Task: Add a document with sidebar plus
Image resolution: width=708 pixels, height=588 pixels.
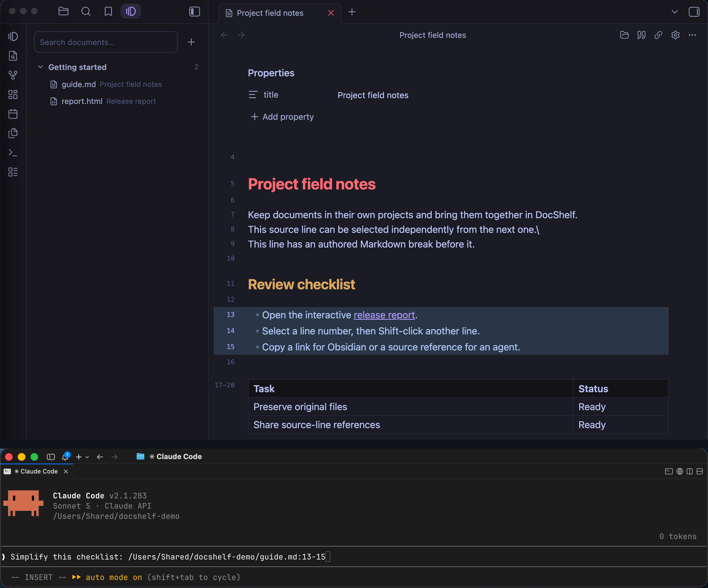Action: [191, 42]
